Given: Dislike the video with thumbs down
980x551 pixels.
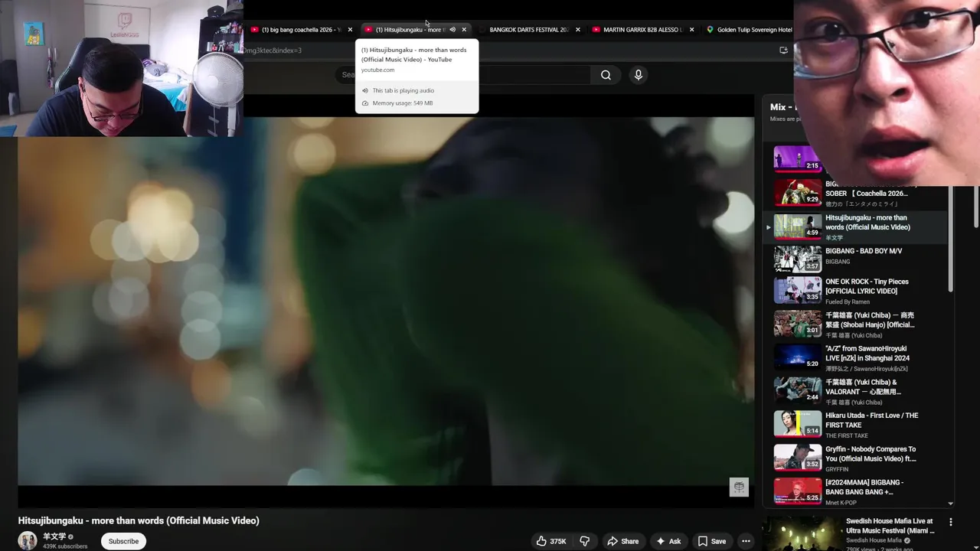Looking at the screenshot, I should pyautogui.click(x=585, y=541).
